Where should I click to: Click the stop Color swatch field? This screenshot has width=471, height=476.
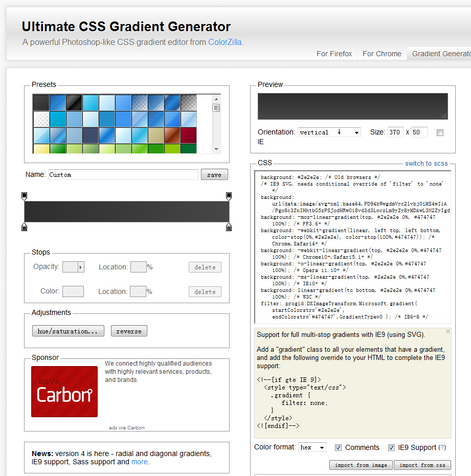pos(73,291)
